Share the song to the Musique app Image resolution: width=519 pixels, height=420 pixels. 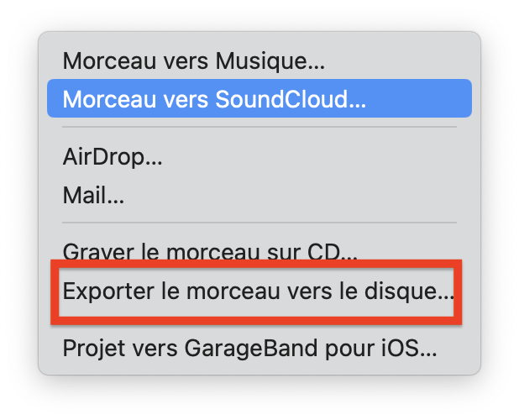coord(259,60)
